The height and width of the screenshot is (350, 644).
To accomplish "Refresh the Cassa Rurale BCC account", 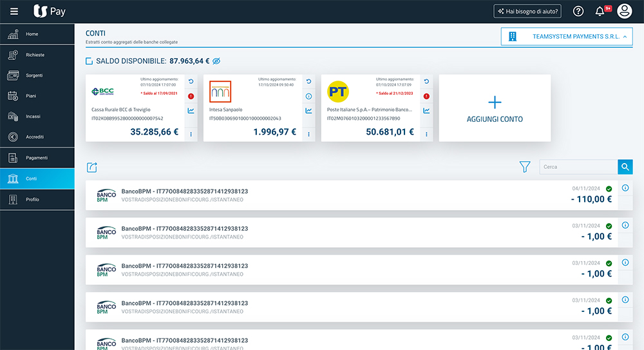I will tap(191, 82).
